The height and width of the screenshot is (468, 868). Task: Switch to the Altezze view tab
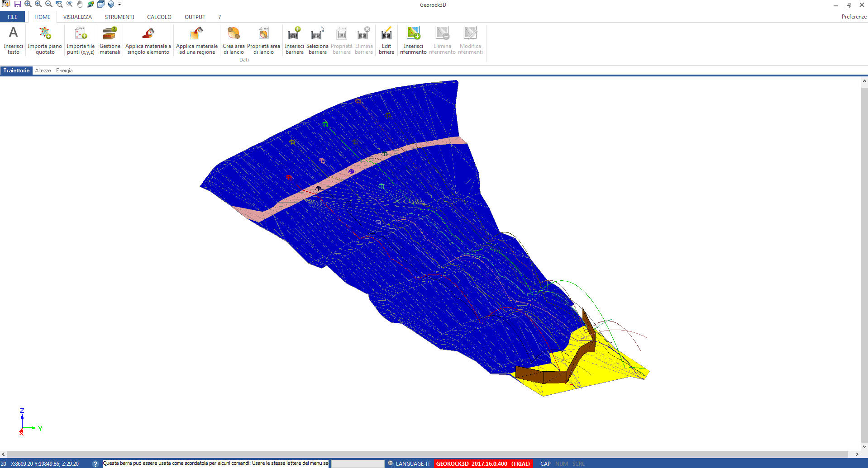click(x=43, y=71)
